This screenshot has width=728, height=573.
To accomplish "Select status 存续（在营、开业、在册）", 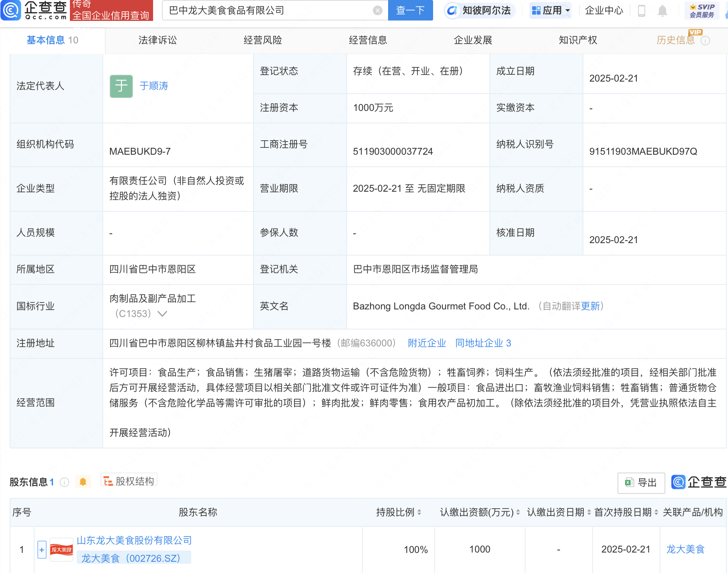I will coord(408,71).
